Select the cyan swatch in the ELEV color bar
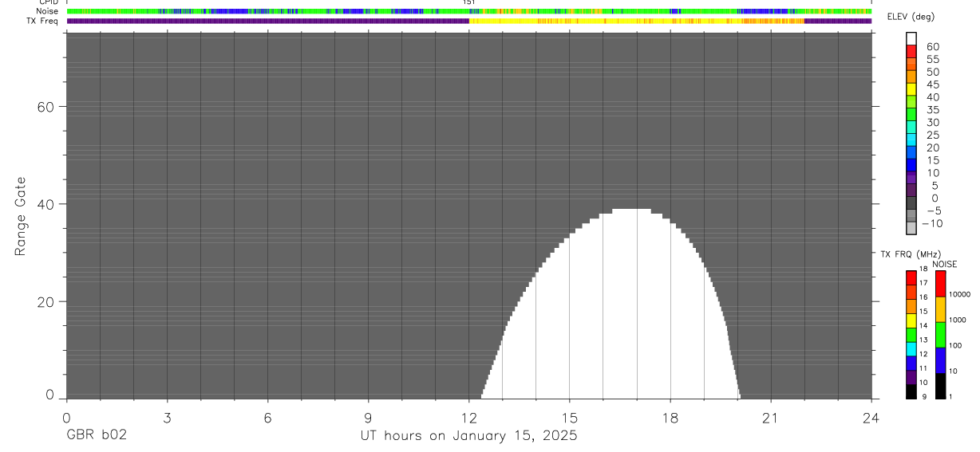 pyautogui.click(x=911, y=140)
